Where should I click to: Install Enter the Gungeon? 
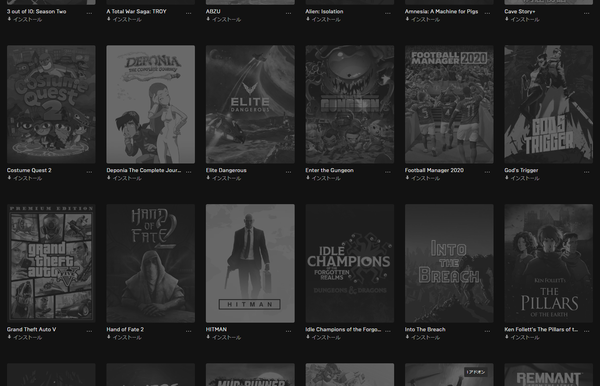[x=323, y=178]
